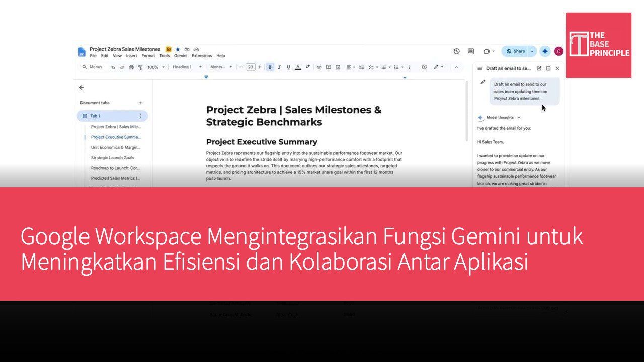Add a new document tab
Viewport: 644px width, 362px height.
pos(140,103)
